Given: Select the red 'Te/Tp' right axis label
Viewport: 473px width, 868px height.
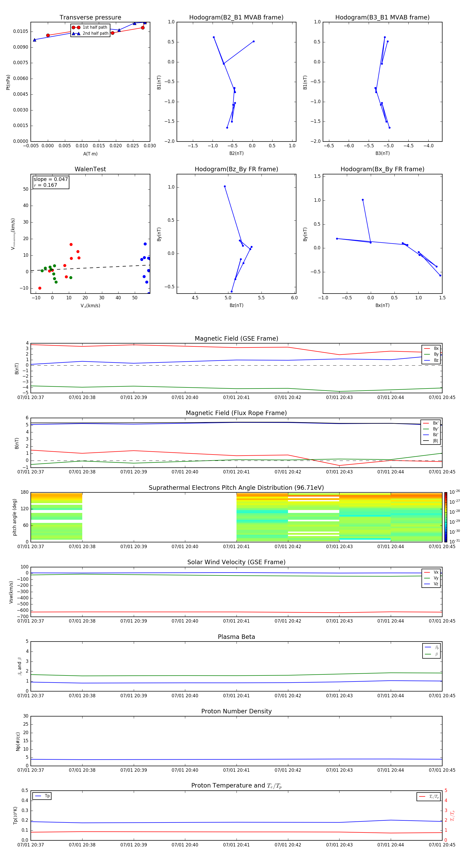Looking at the screenshot, I should (453, 815).
